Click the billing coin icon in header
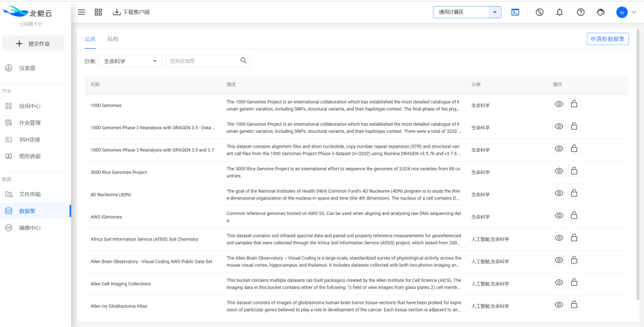The width and height of the screenshot is (644, 327). pos(540,13)
